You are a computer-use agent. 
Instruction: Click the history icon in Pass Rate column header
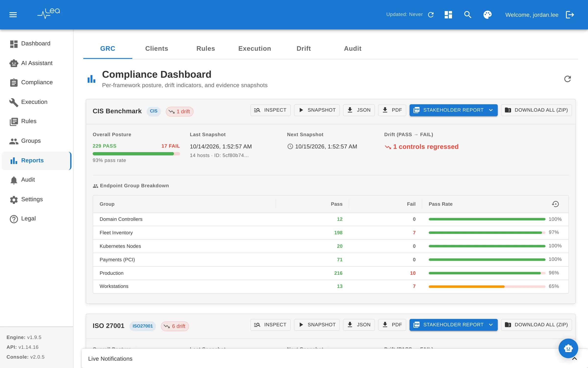[x=555, y=204]
